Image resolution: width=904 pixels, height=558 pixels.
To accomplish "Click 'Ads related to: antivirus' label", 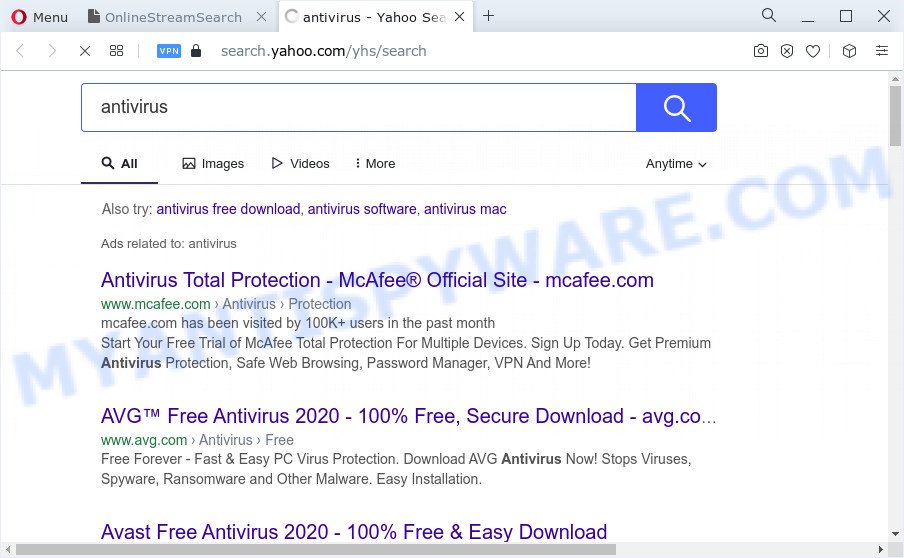I will [x=168, y=243].
